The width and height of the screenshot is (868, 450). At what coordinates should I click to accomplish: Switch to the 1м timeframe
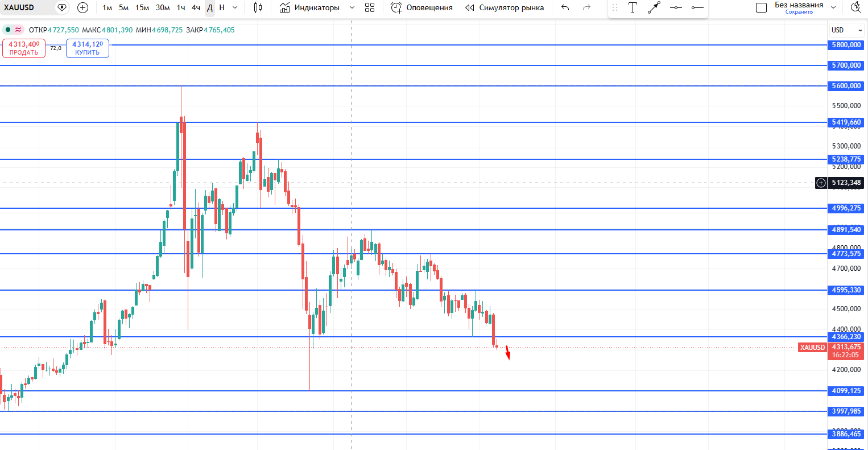pyautogui.click(x=107, y=7)
